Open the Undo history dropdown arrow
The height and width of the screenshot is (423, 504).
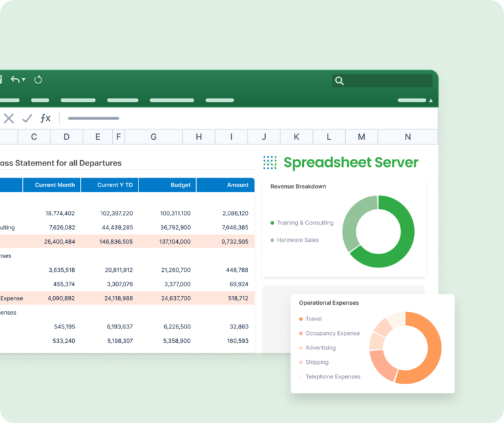tap(24, 79)
